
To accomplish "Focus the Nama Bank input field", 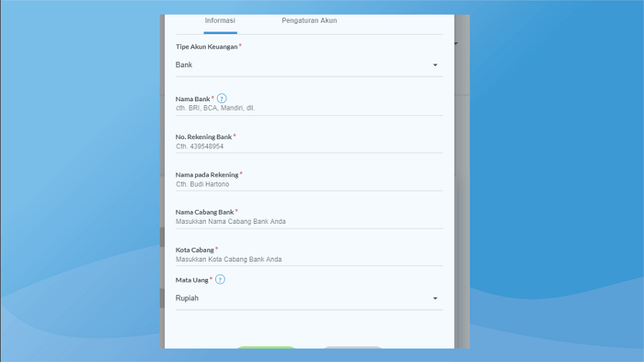I will [x=309, y=109].
